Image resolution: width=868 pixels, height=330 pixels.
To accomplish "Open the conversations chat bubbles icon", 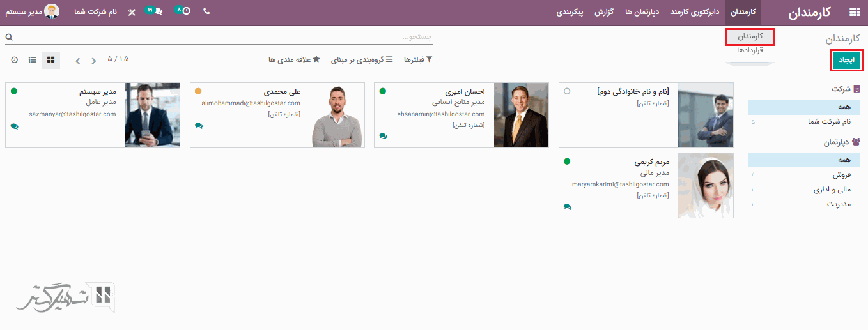I will tap(157, 11).
